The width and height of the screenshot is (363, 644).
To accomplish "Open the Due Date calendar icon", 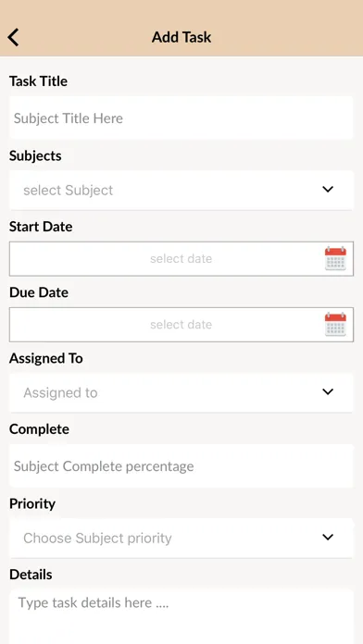I will point(335,325).
